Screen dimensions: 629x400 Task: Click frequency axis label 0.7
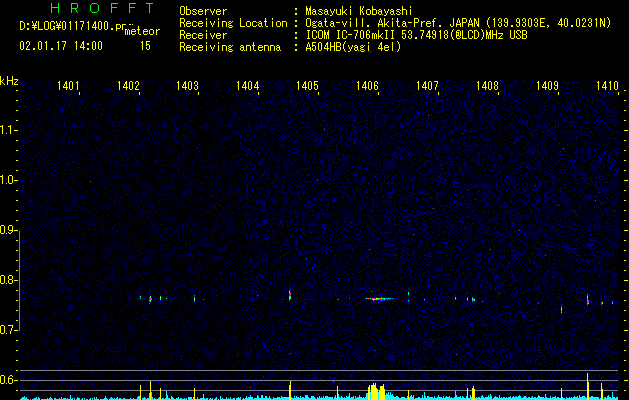[x=8, y=330]
